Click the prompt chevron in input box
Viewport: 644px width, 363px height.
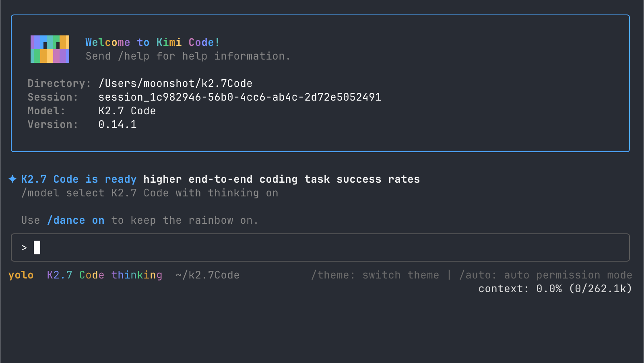(24, 248)
